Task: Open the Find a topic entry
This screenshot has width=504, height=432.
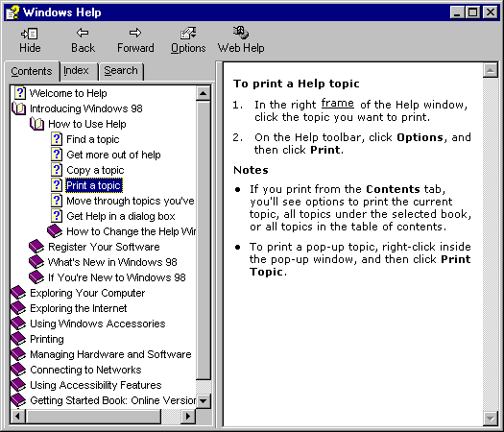Action: click(93, 139)
